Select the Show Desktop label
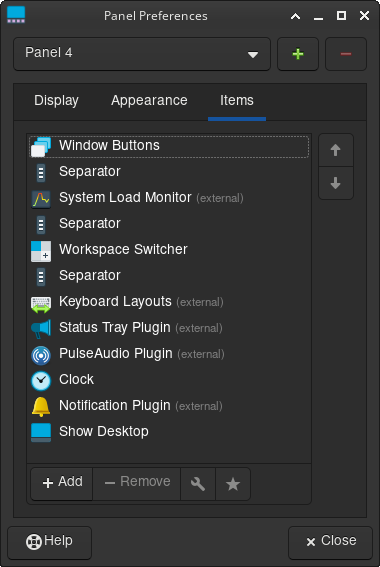The width and height of the screenshot is (380, 567). point(104,432)
